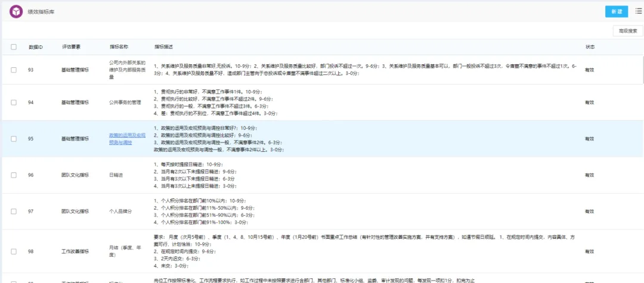Click the 状态 column header

(x=590, y=47)
